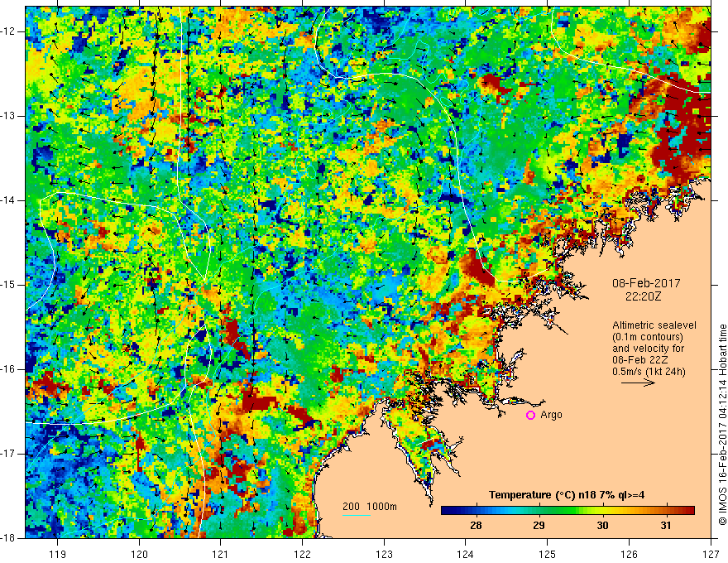Click the IMOS copyright timestamp text
Image resolution: width=728 pixels, height=563 pixels.
point(722,425)
